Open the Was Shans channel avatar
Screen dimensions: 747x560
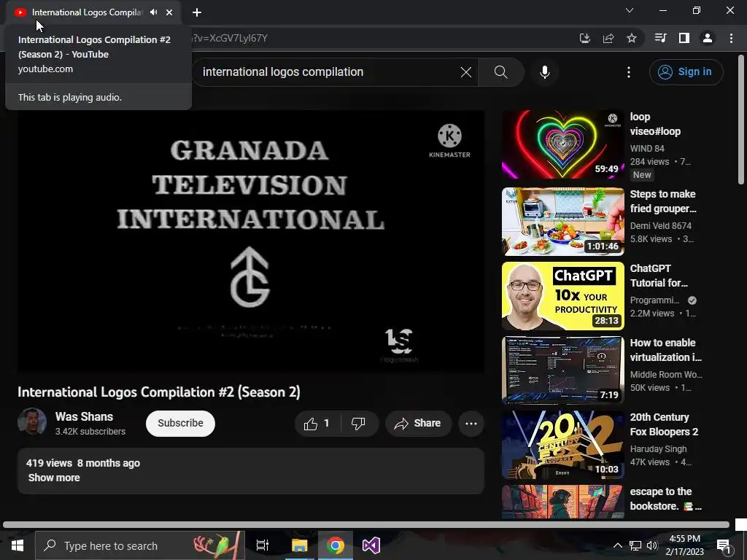click(32, 422)
